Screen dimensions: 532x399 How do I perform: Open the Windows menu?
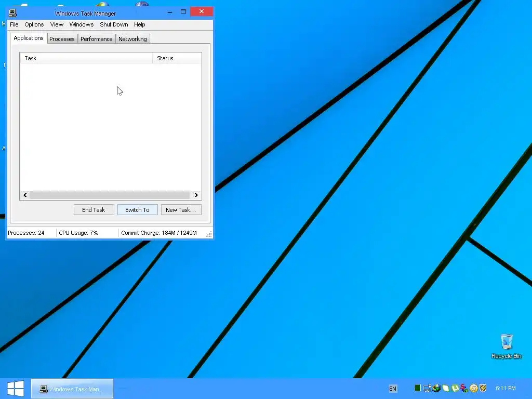point(82,24)
